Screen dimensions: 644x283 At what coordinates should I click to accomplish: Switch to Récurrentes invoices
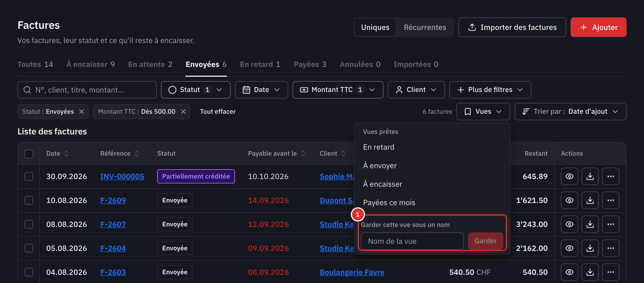pyautogui.click(x=425, y=27)
